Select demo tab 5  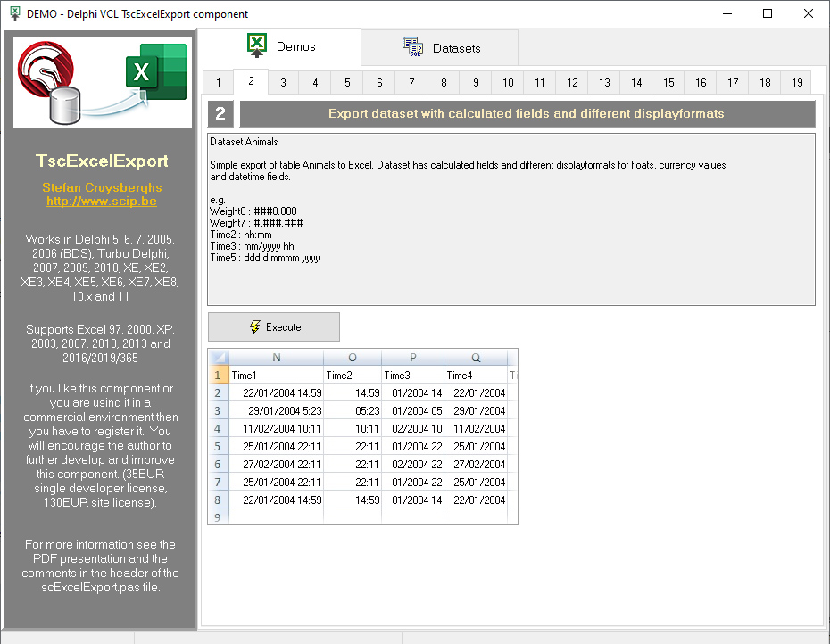click(347, 83)
